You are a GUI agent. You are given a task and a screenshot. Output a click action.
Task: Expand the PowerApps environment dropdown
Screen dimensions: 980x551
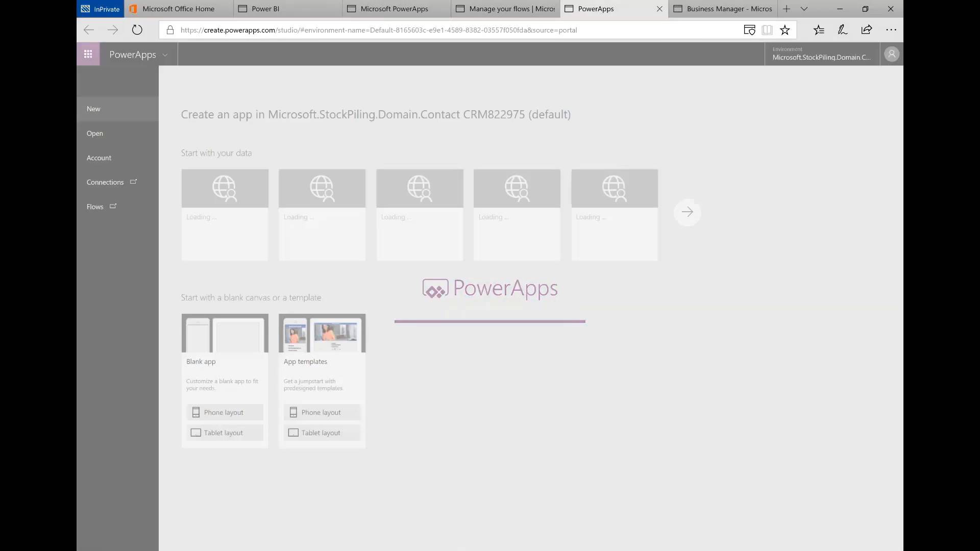(165, 54)
